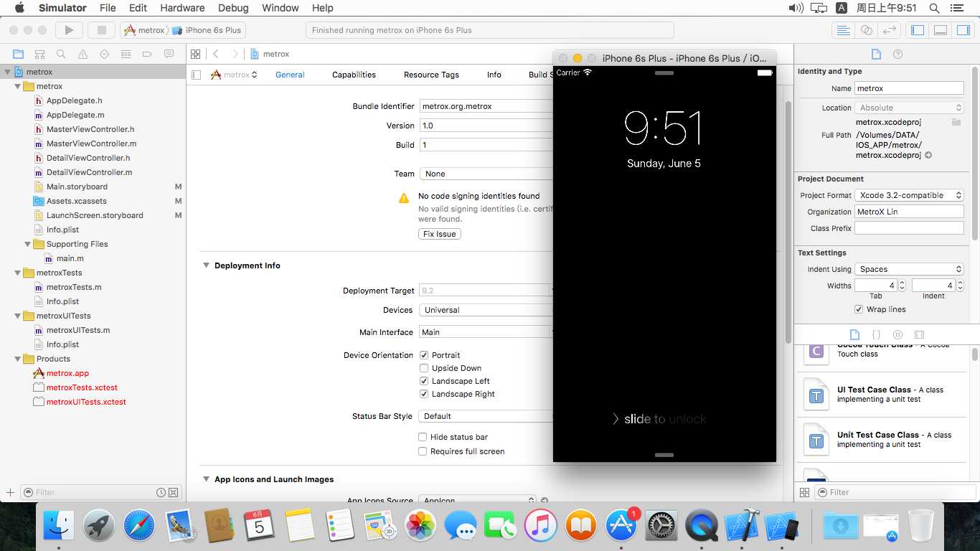Viewport: 980px width, 551px height.
Task: Open the Debug menu in menu bar
Action: pos(232,8)
